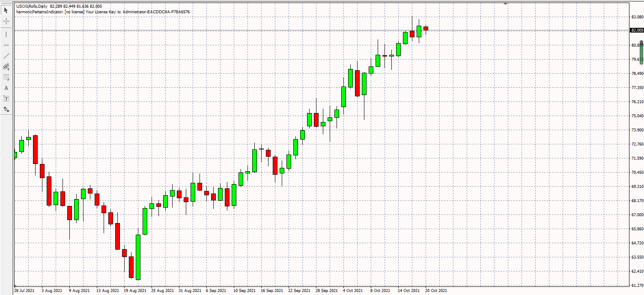Click the chart shift triangle marker at top
Image resolution: width=644 pixels, height=295 pixels.
pos(506,4)
